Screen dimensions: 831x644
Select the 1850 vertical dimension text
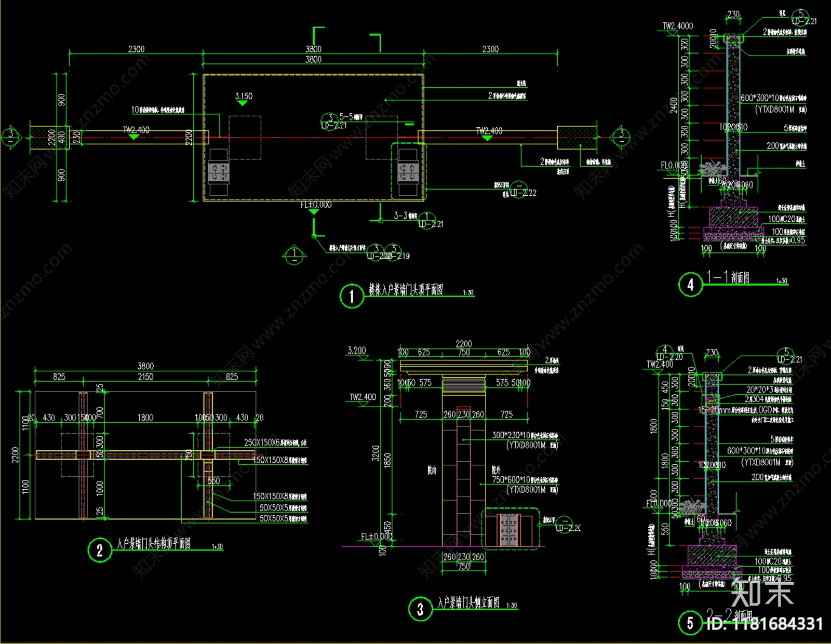[x=387, y=460]
